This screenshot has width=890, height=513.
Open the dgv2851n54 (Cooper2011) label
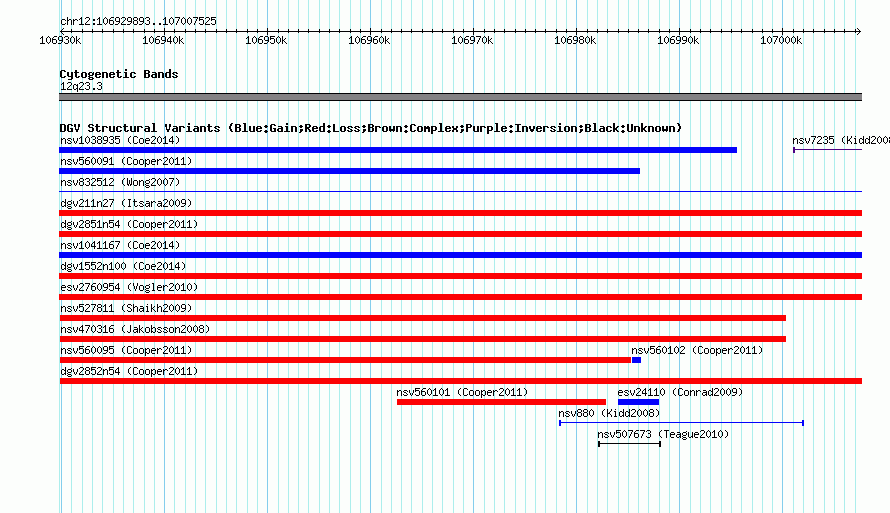[129, 224]
